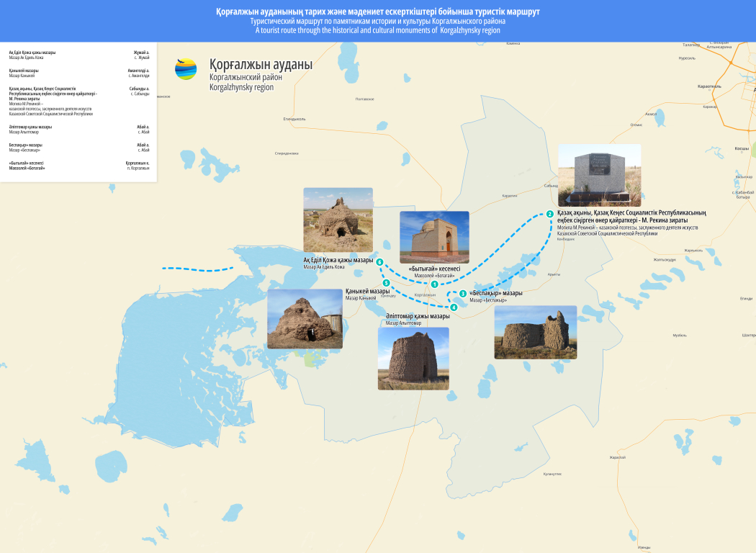Click the English header line 'A tourist route through...'

378,30
